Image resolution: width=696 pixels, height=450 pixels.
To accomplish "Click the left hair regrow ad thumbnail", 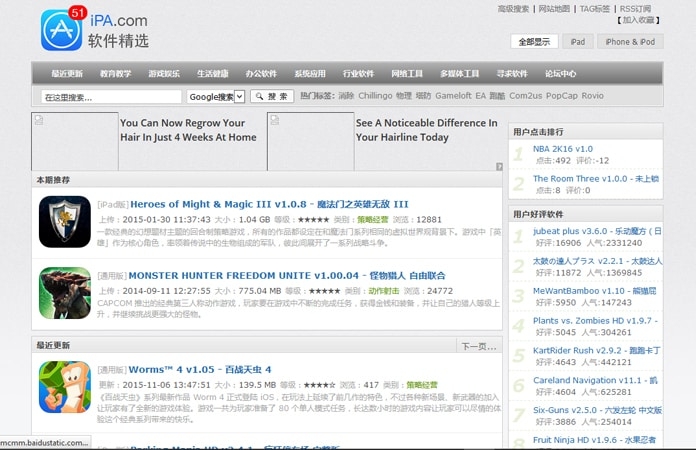I will pos(75,141).
